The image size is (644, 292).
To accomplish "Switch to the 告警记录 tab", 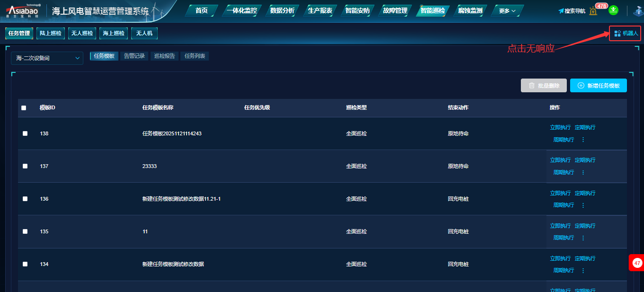I will [x=134, y=56].
